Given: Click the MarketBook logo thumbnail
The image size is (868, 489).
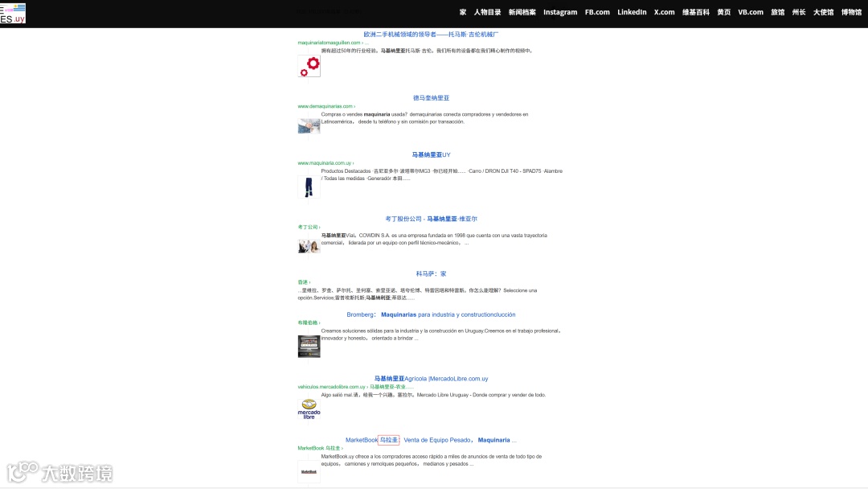Looking at the screenshot, I should tap(309, 472).
